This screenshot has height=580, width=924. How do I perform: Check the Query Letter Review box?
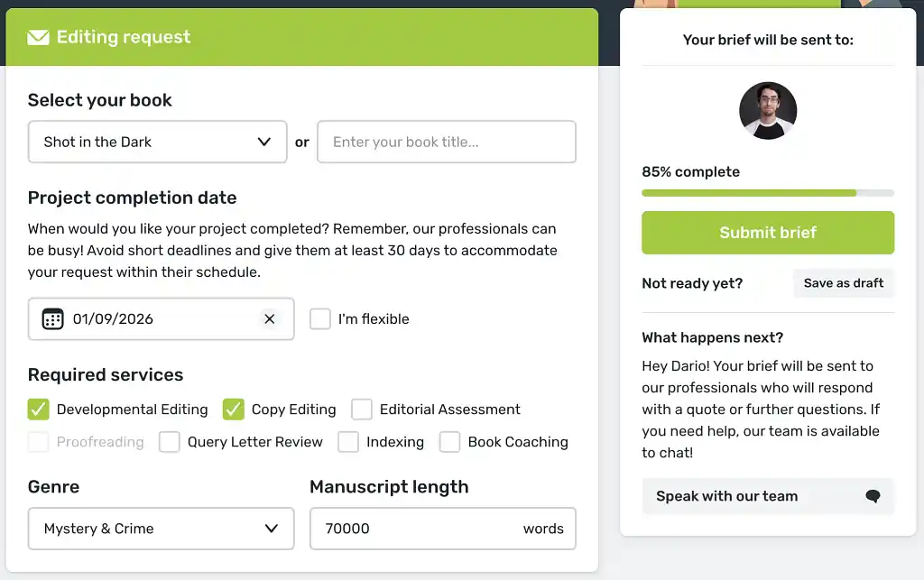coord(170,442)
